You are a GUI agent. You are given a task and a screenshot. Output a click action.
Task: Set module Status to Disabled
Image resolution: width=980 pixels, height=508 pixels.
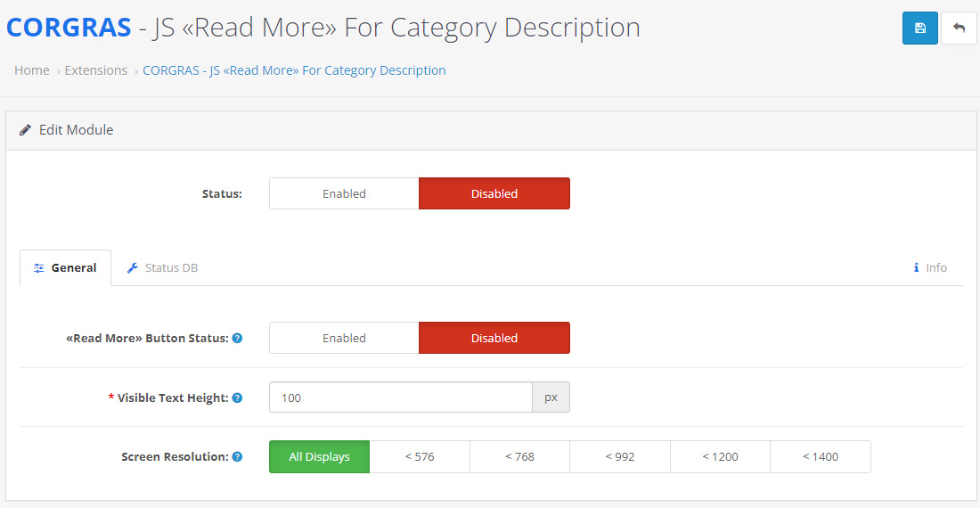click(494, 193)
